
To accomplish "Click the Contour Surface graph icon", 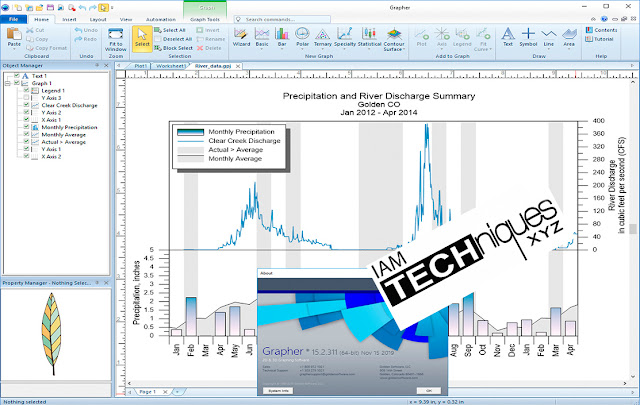I will [x=394, y=33].
